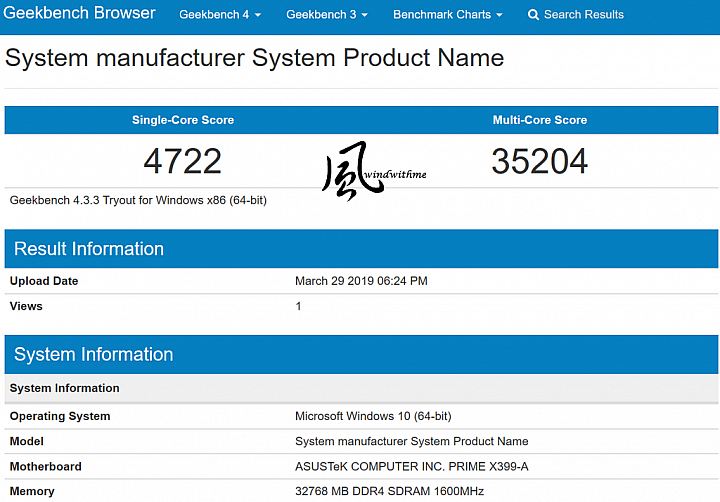Click the Views label
The height and width of the screenshot is (502, 720).
click(x=26, y=306)
